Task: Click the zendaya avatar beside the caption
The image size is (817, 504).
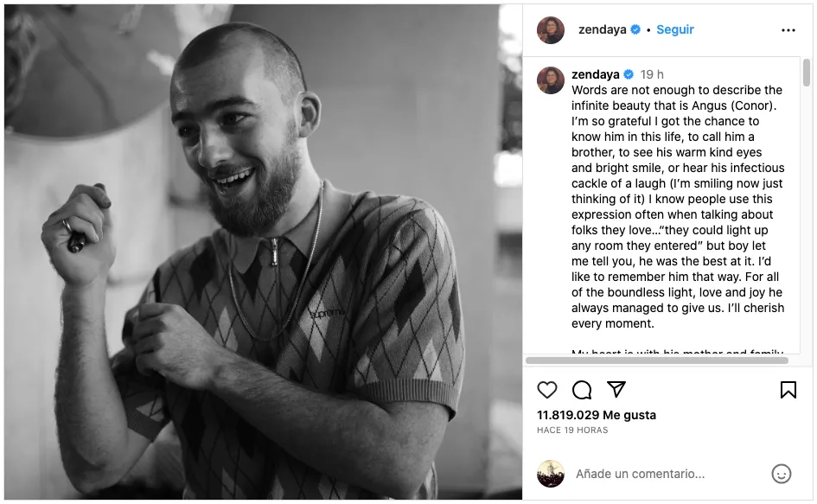Action: coord(551,80)
